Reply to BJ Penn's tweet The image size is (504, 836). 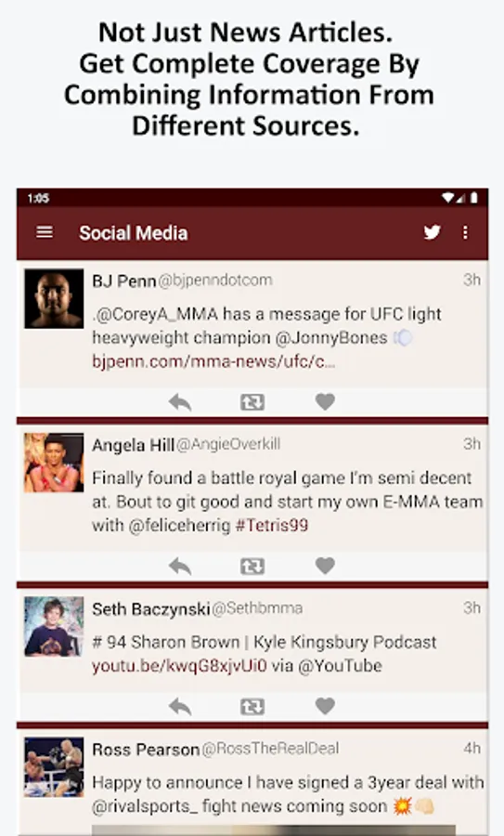[180, 402]
